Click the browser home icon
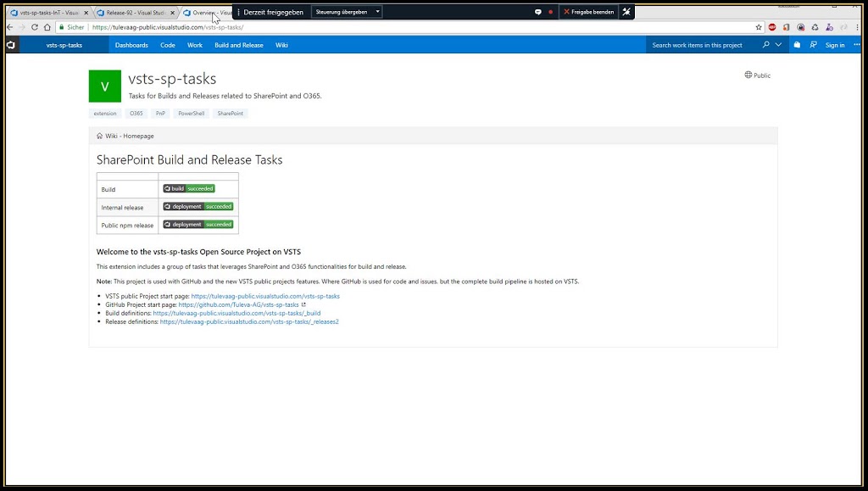The height and width of the screenshot is (491, 868). click(47, 27)
